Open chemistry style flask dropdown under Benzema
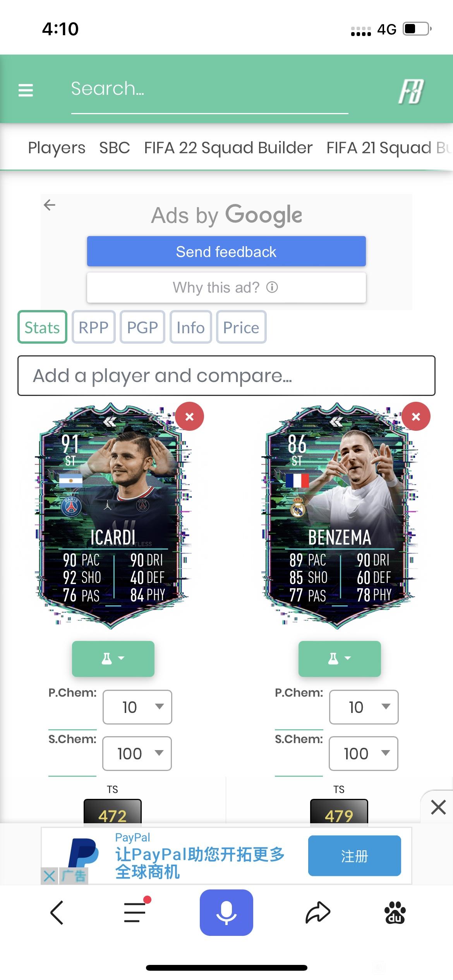Viewport: 453px width, 980px height. click(x=340, y=658)
